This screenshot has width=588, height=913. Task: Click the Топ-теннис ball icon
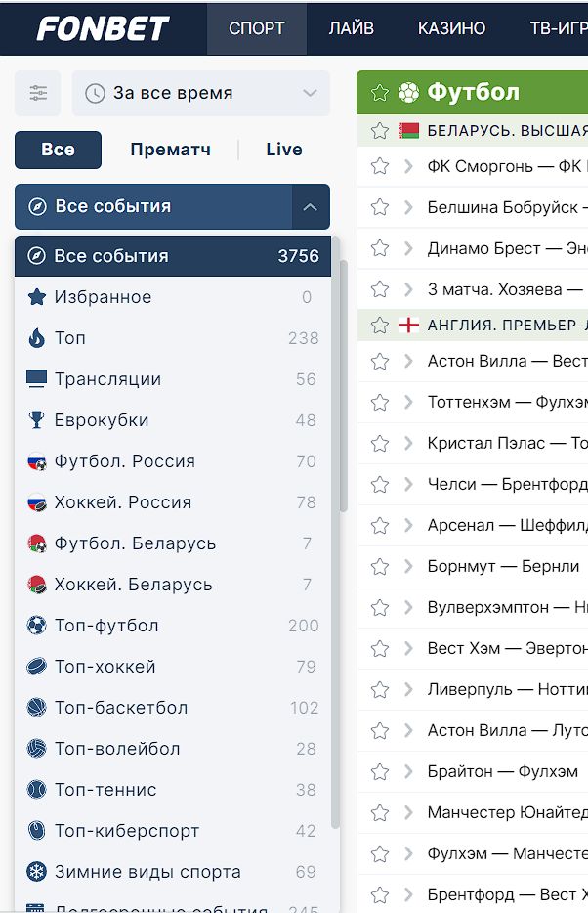pyautogui.click(x=37, y=790)
